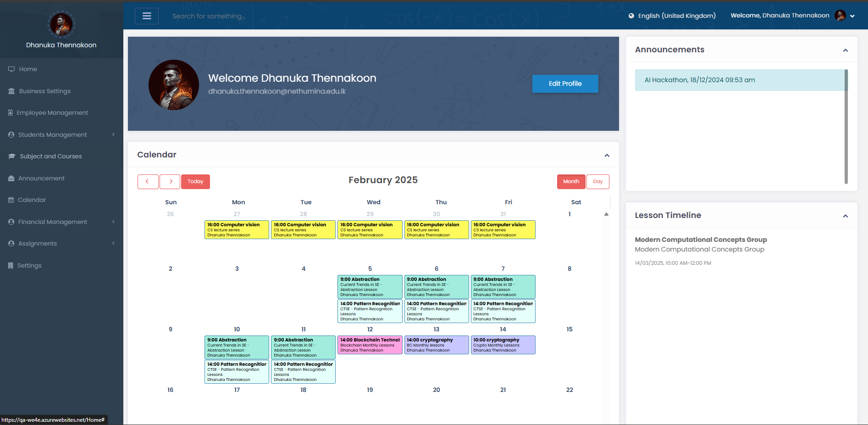Click the Business Settings building icon
The width and height of the screenshot is (868, 425).
pos(11,91)
